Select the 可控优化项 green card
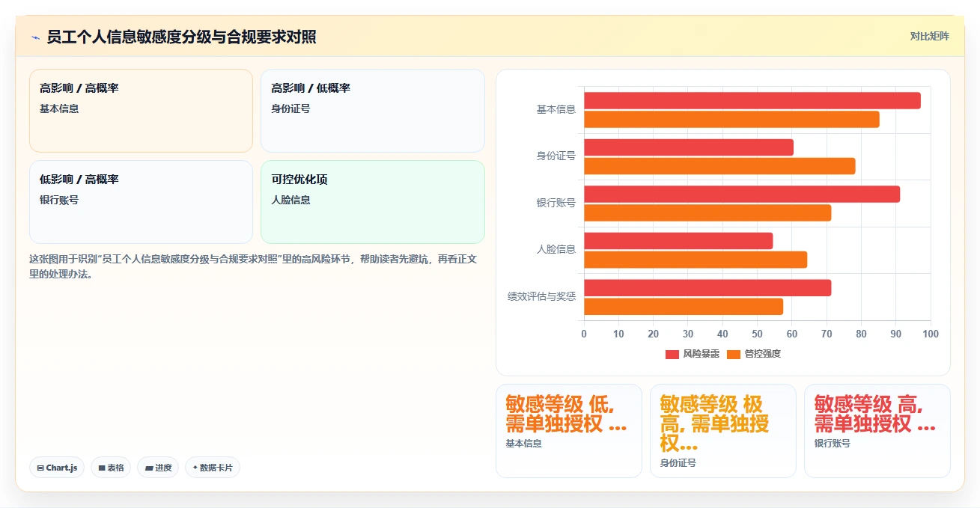The width and height of the screenshot is (980, 508). point(373,202)
